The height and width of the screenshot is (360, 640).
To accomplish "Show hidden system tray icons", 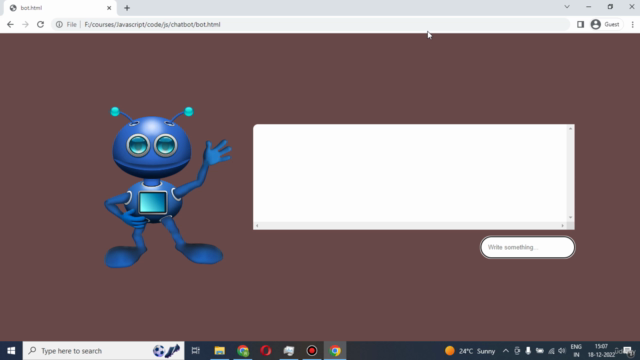I will (x=506, y=351).
